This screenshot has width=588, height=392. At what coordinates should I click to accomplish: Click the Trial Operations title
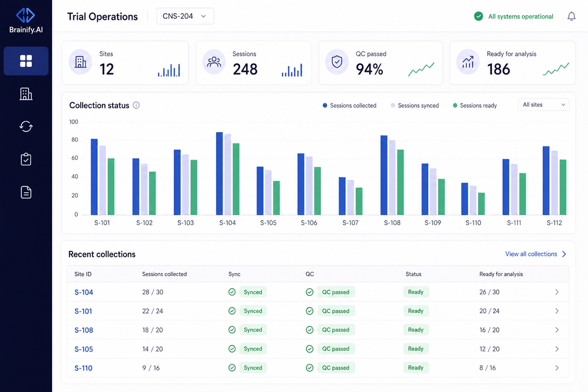pos(102,17)
